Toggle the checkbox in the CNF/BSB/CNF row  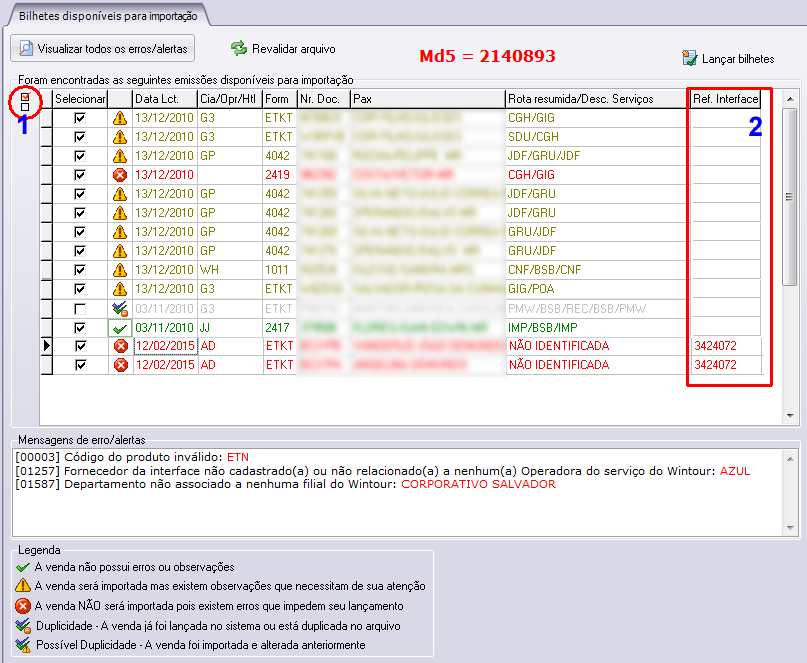tap(80, 270)
